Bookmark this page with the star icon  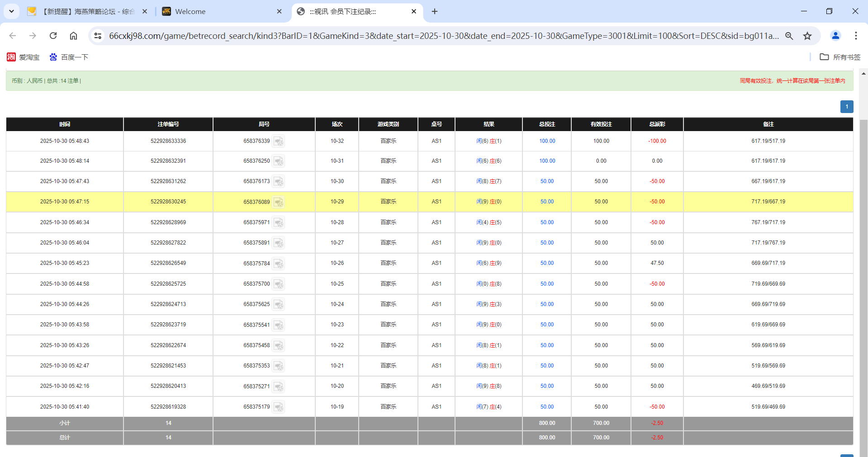click(x=807, y=36)
